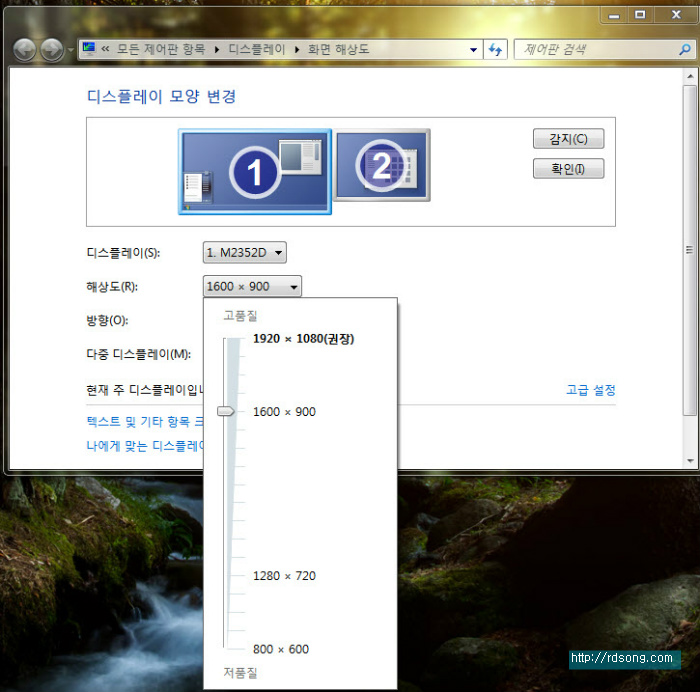Go to 모든 제어판 항목 breadcrumb
700x692 pixels.
click(164, 49)
